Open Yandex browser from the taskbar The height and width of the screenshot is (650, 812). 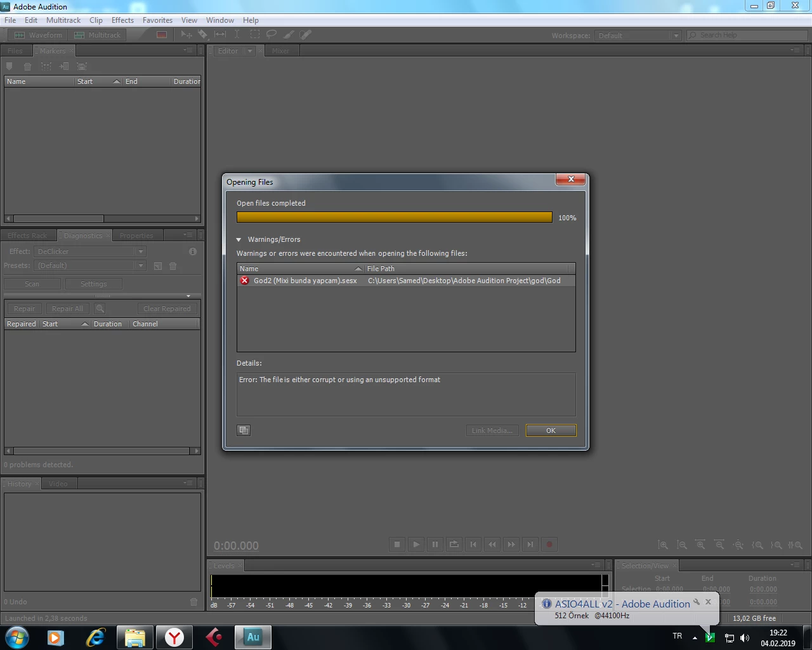[x=174, y=637]
